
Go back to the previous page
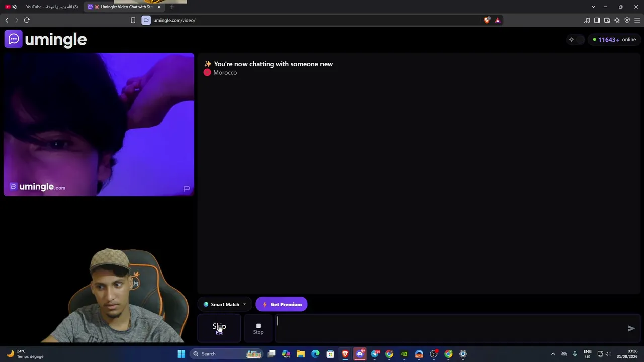[7, 20]
